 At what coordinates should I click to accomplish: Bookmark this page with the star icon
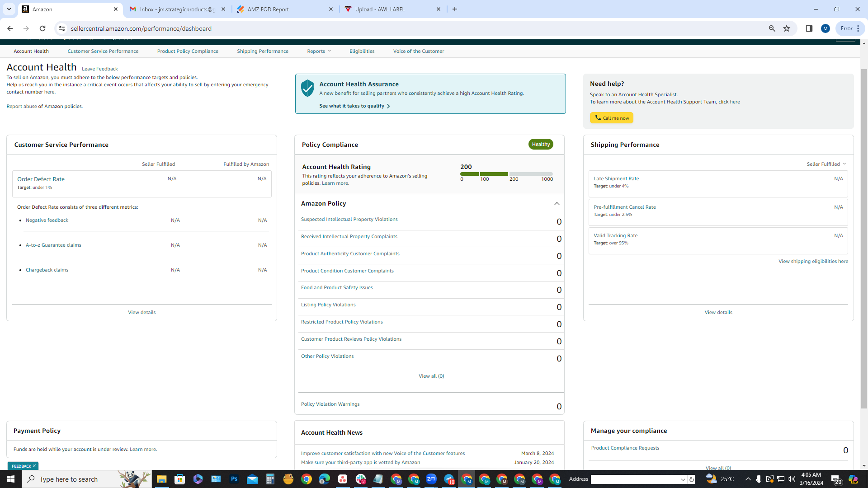point(787,28)
